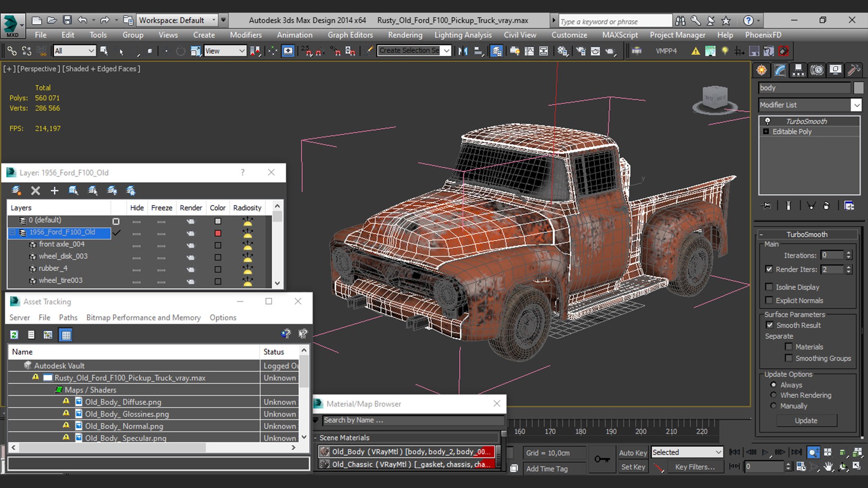Click the Save file icon in title bar

[x=67, y=20]
